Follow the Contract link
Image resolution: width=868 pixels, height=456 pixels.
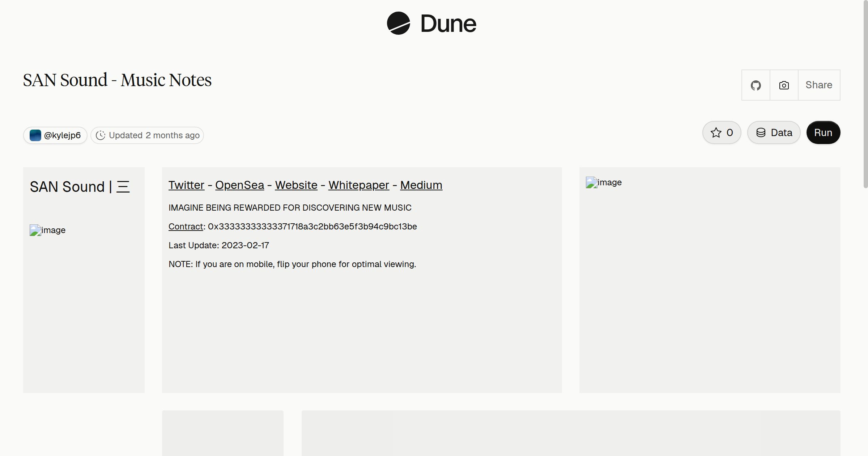pos(186,227)
